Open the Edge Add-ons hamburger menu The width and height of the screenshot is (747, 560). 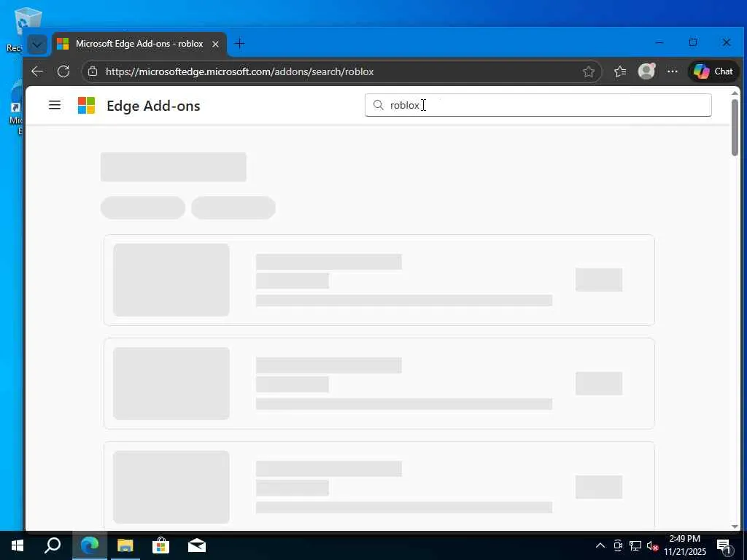tap(55, 105)
